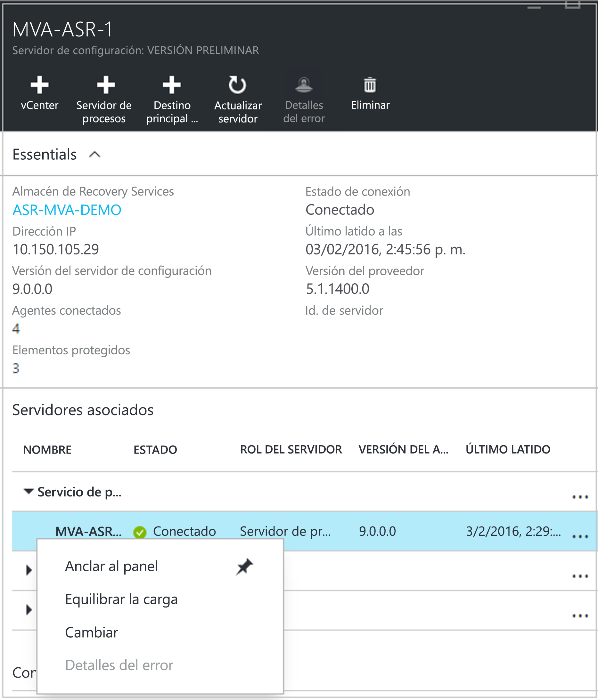Open ellipsis menu on the second collapsed group row

(x=580, y=615)
